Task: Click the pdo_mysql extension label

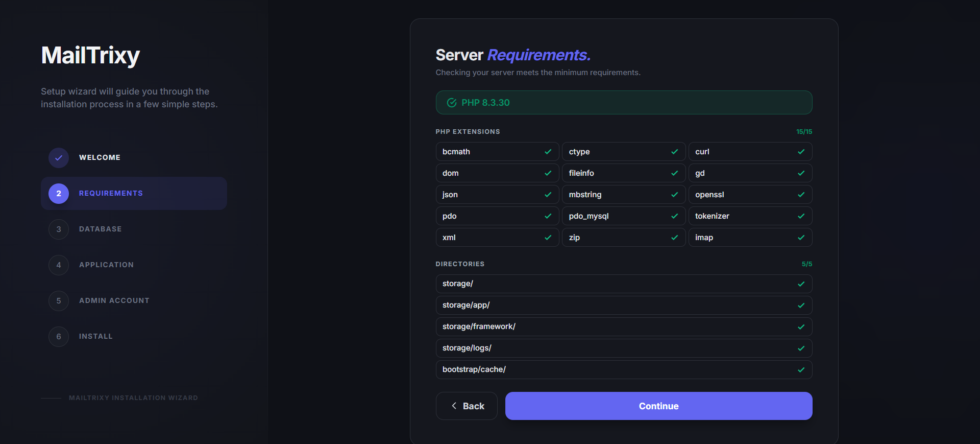Action: [x=589, y=216]
